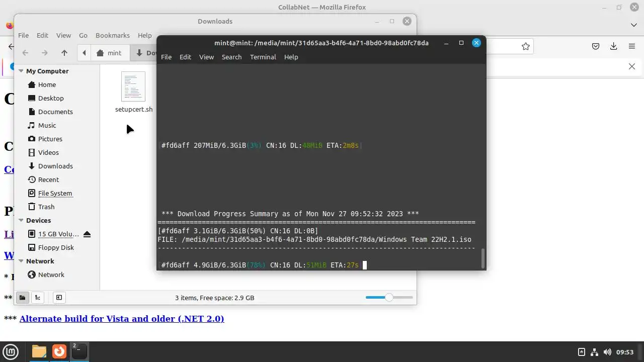Switch to the Terminal from the taskbar
Screen dimensions: 644x362
tap(79, 351)
